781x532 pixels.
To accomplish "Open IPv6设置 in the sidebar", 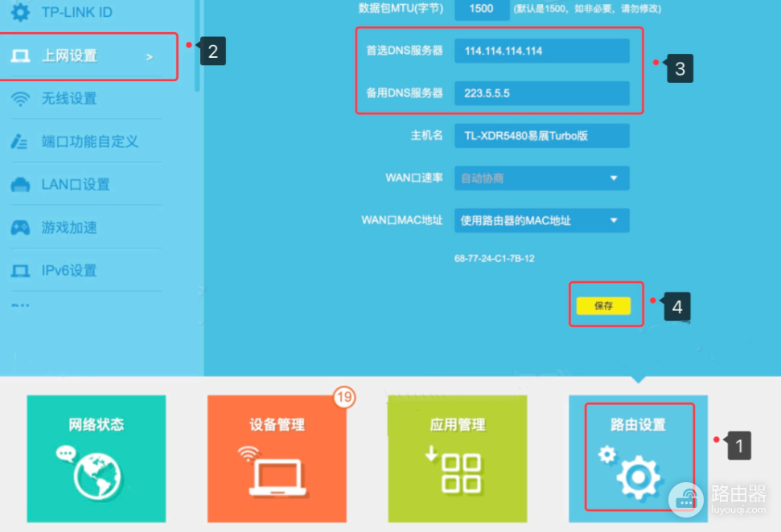I will coord(86,271).
